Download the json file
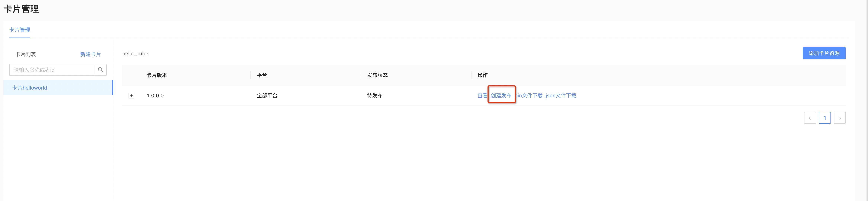This screenshot has width=868, height=201. pos(561,96)
